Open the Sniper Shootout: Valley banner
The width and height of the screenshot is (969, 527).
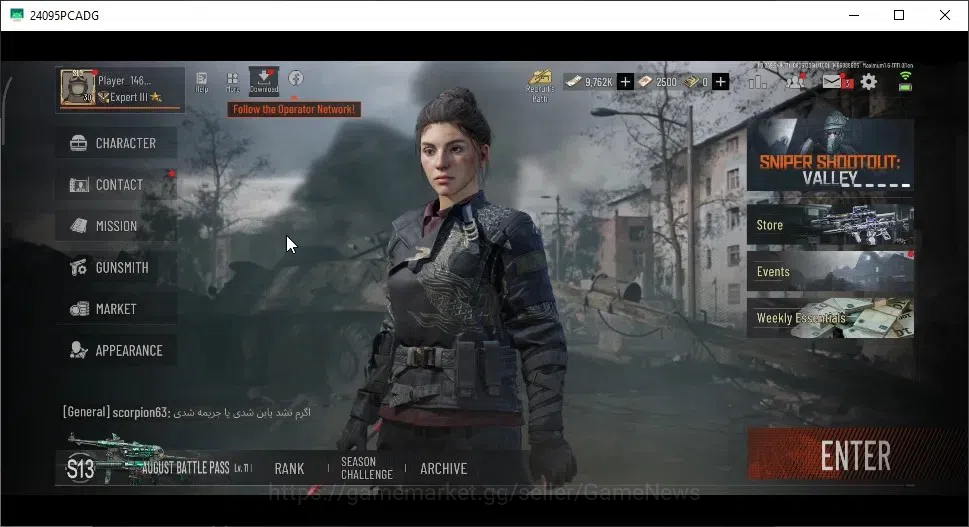830,154
